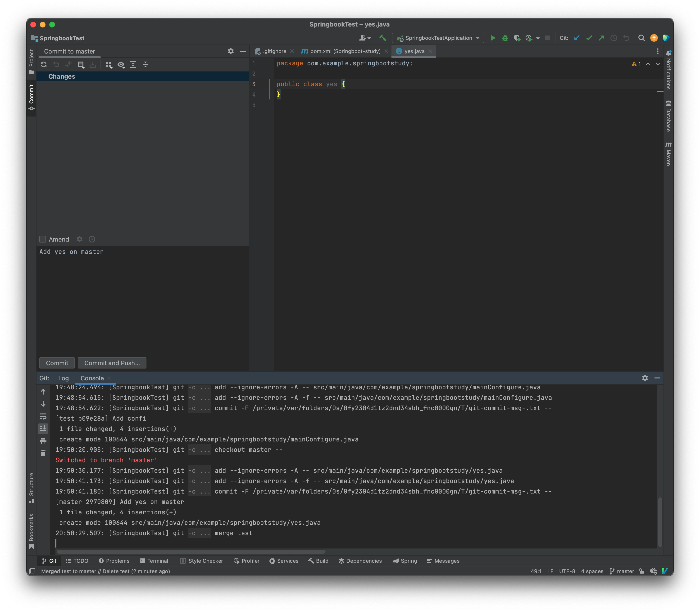Refresh changes in Commit panel
The image size is (700, 611).
44,64
